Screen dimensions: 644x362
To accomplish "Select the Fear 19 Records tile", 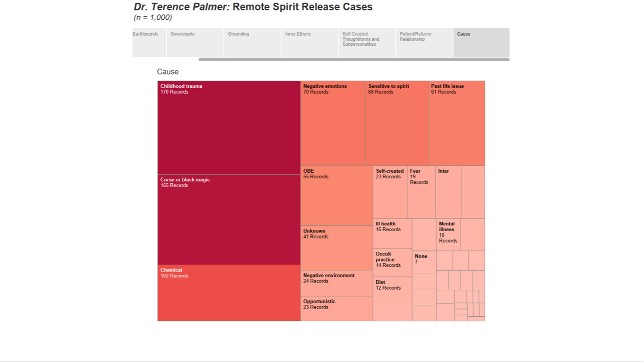I will pos(421,192).
